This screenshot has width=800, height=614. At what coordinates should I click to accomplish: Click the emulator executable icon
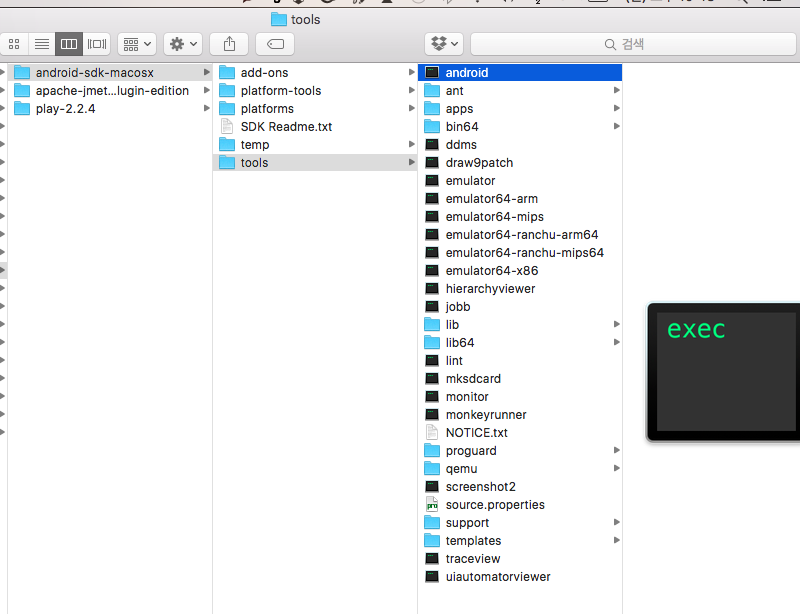coord(432,181)
